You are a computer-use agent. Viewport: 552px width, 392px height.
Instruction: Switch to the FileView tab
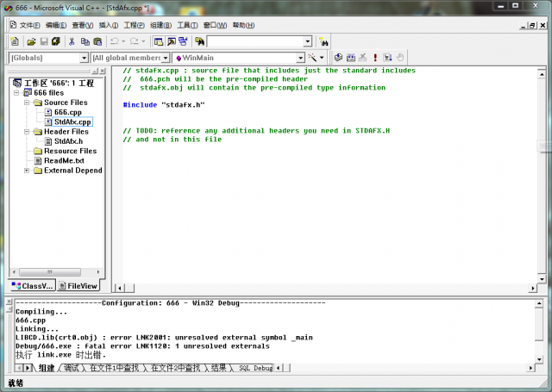point(82,285)
